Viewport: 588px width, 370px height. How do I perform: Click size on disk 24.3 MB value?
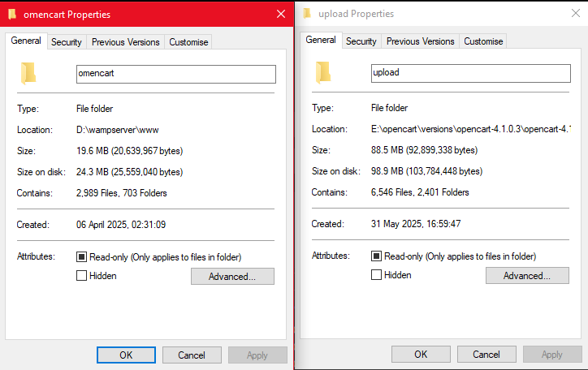[130, 172]
